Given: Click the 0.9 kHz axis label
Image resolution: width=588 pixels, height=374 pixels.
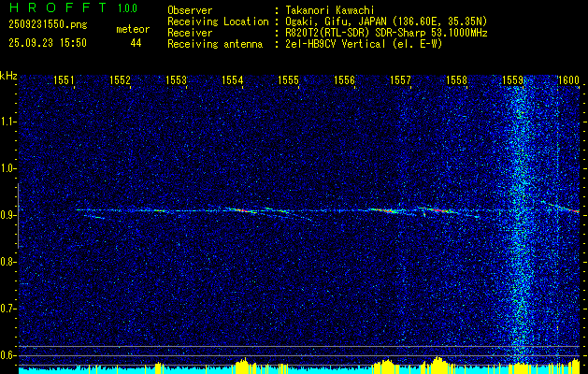Looking at the screenshot, I should [8, 215].
